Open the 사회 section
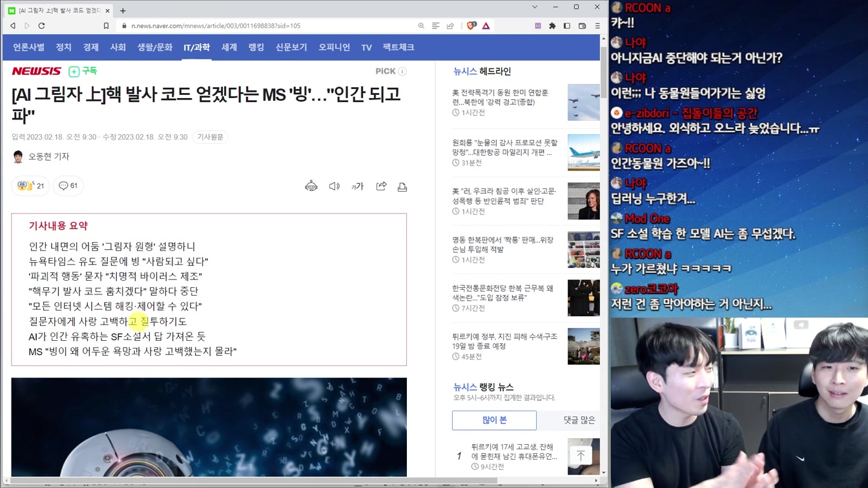This screenshot has width=868, height=488. click(x=118, y=47)
